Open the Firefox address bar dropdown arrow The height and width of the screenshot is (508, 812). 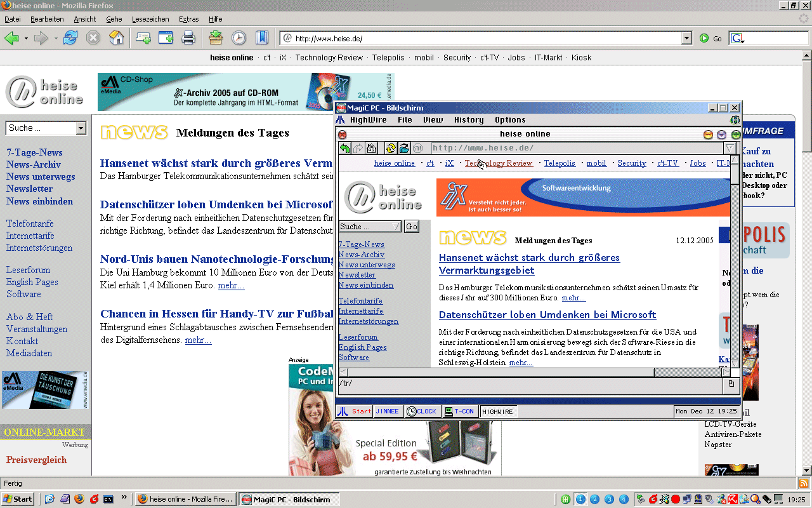pyautogui.click(x=686, y=38)
